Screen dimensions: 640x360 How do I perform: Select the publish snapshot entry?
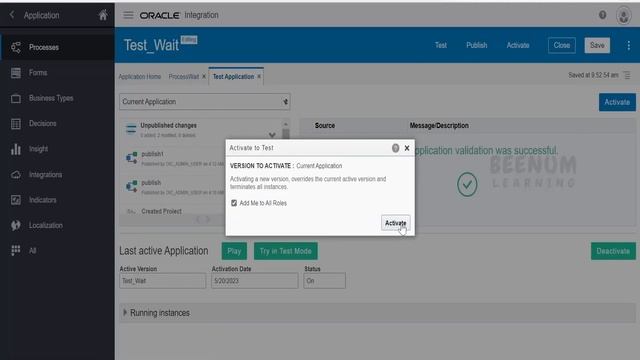(176, 187)
